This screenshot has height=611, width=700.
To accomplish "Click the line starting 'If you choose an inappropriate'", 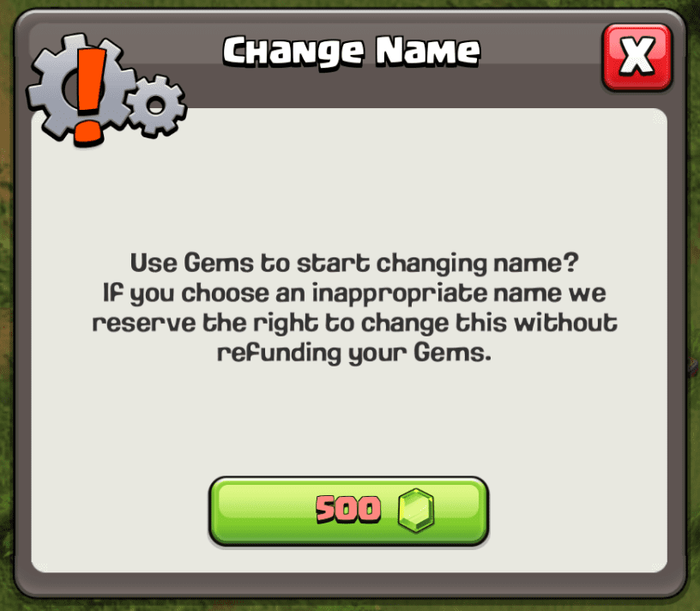I will point(354,293).
